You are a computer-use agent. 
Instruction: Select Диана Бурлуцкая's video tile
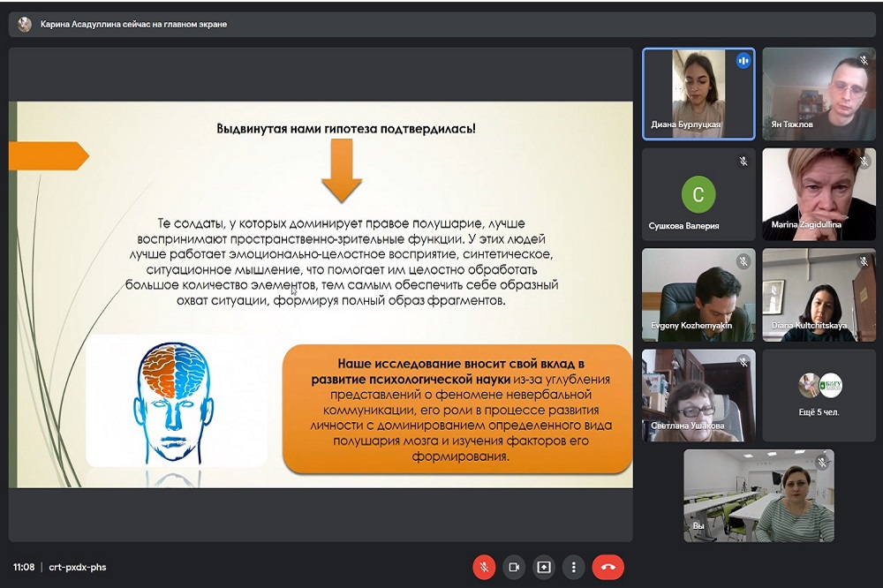(698, 94)
